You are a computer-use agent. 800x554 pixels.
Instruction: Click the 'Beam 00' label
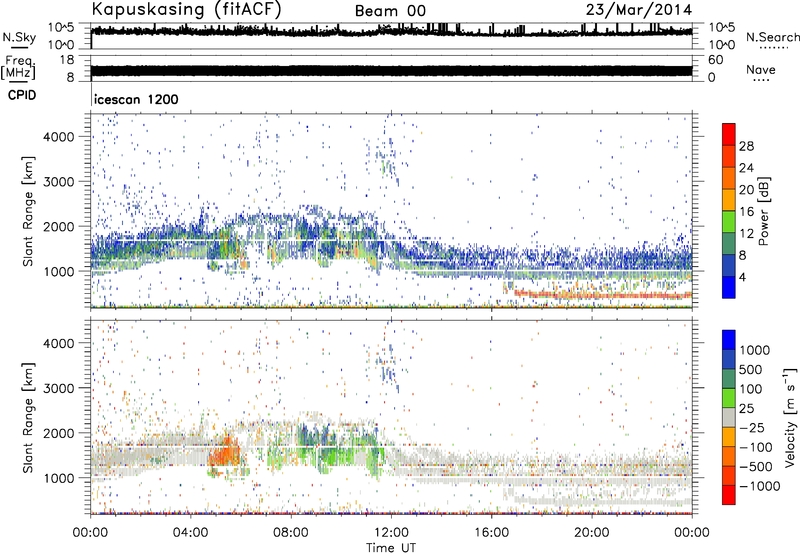(x=390, y=11)
